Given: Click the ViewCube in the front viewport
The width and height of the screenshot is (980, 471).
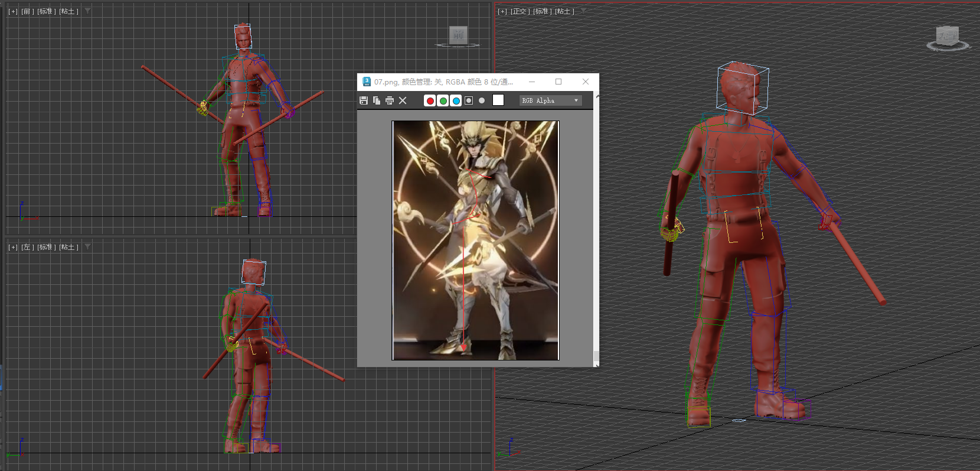Looking at the screenshot, I should (x=458, y=35).
